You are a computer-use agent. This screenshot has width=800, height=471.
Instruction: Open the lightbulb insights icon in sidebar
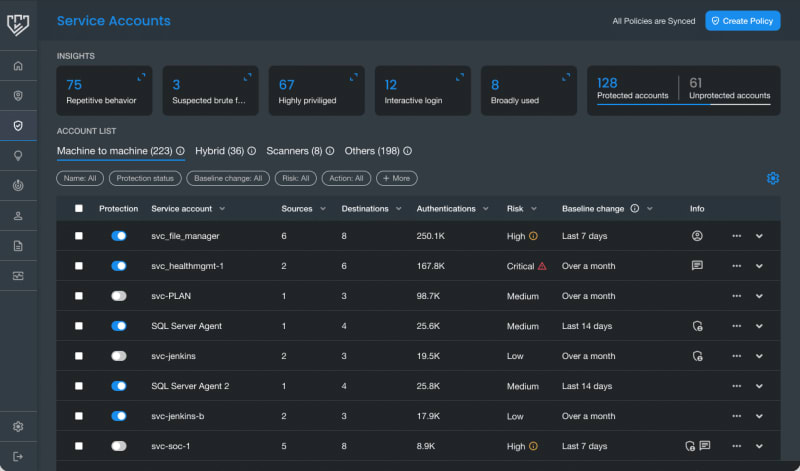[x=18, y=156]
